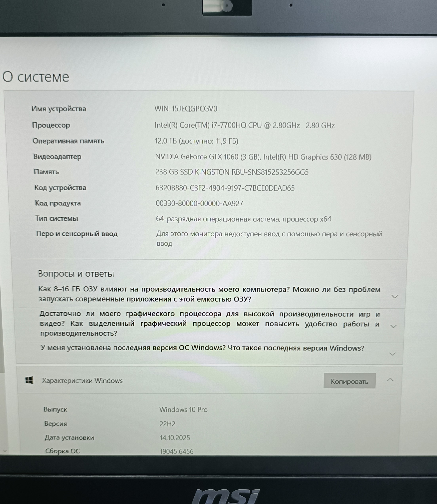
Task: Click the Видеоадаптер label
Action: 57,157
